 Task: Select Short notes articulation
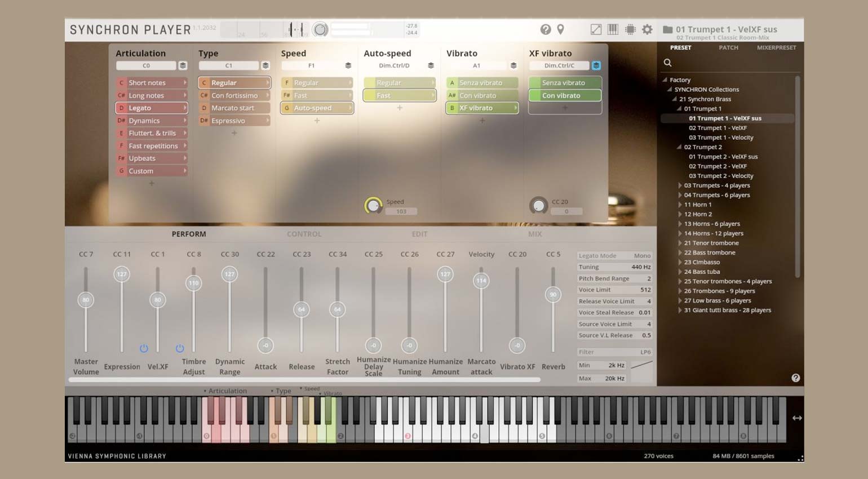[151, 83]
